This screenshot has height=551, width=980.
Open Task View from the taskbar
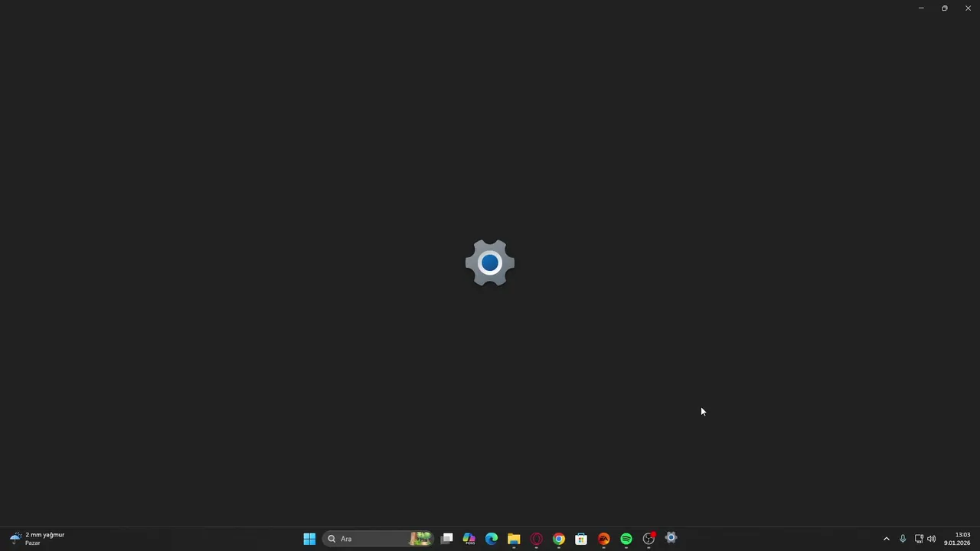click(x=447, y=539)
